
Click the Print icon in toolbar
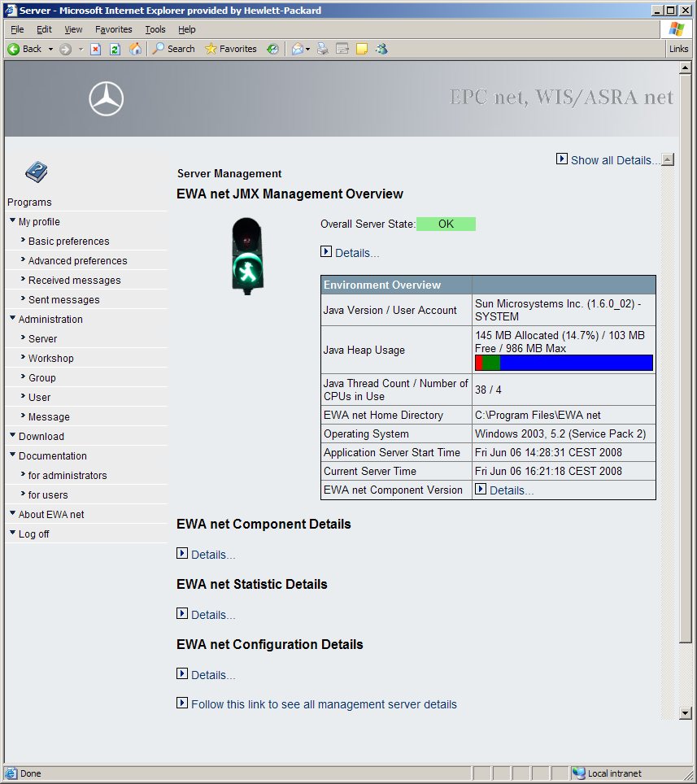click(x=323, y=49)
